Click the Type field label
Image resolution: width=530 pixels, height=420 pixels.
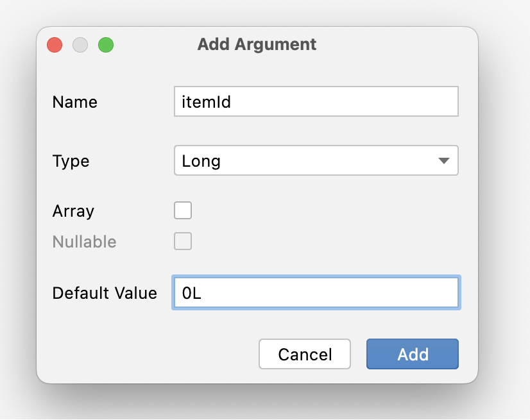click(x=71, y=161)
